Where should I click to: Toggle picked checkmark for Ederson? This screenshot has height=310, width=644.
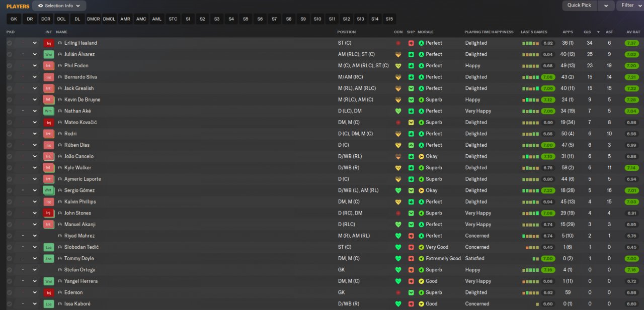pos(10,292)
